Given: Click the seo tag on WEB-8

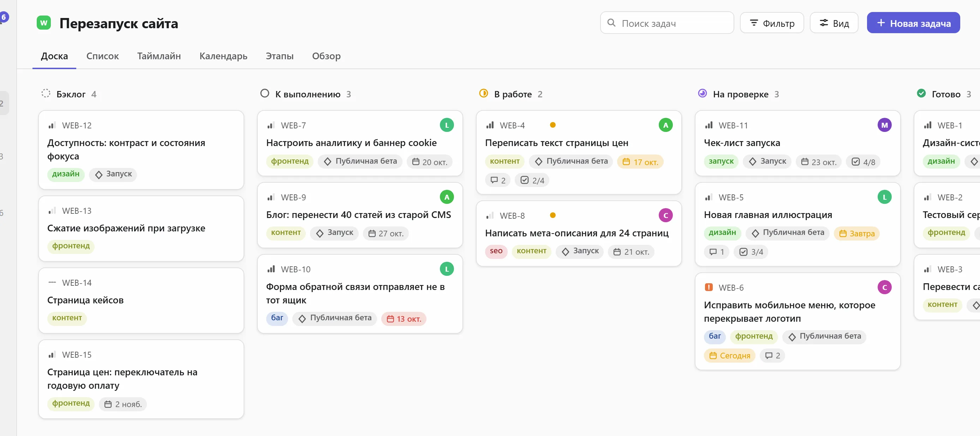Looking at the screenshot, I should click(x=496, y=251).
